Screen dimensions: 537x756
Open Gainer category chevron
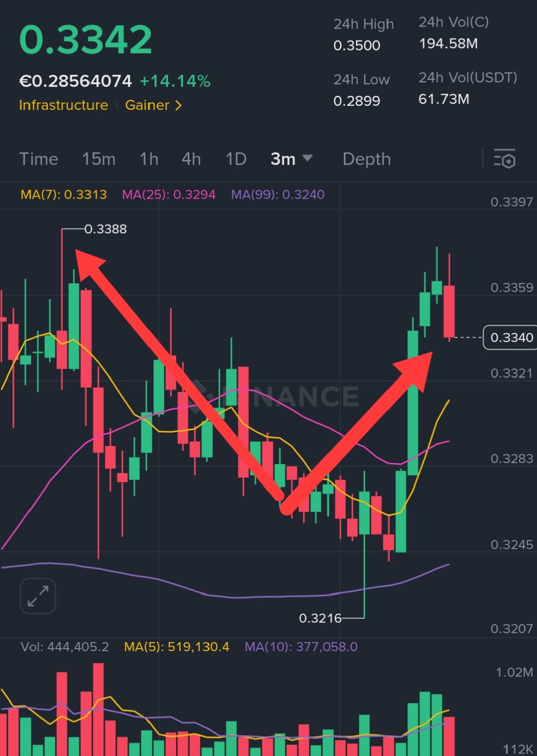pyautogui.click(x=178, y=105)
